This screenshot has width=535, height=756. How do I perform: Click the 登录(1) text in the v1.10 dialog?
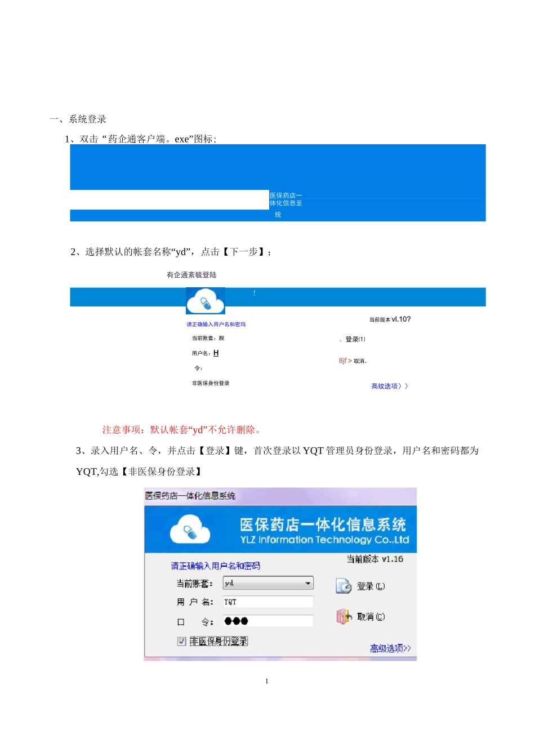coord(355,339)
